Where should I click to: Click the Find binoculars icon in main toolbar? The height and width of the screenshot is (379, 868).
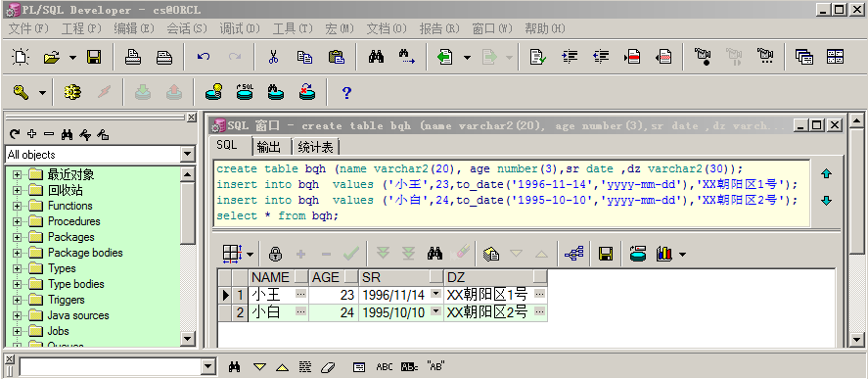click(x=376, y=57)
